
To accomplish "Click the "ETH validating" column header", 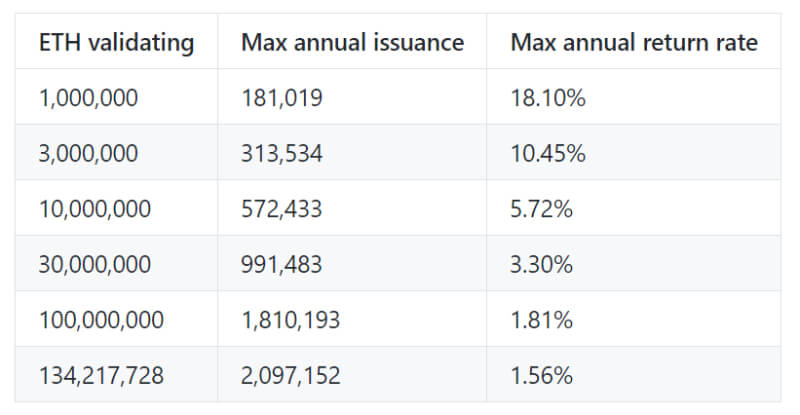I will [116, 42].
